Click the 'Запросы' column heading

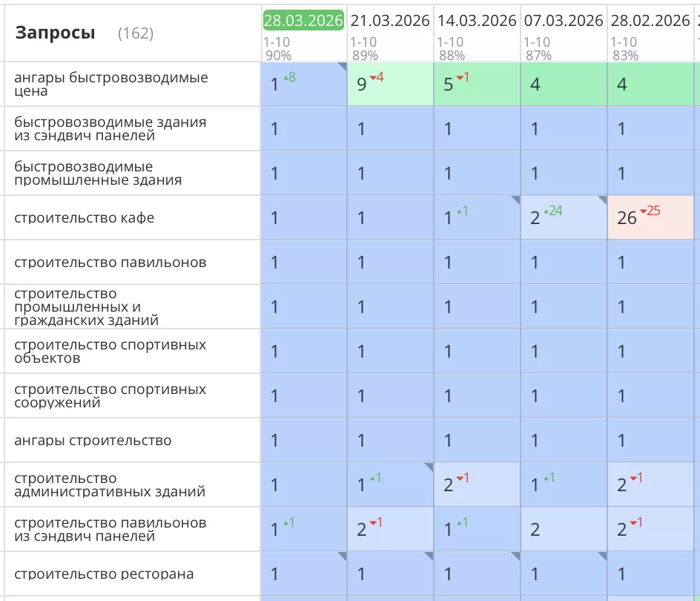pos(56,33)
